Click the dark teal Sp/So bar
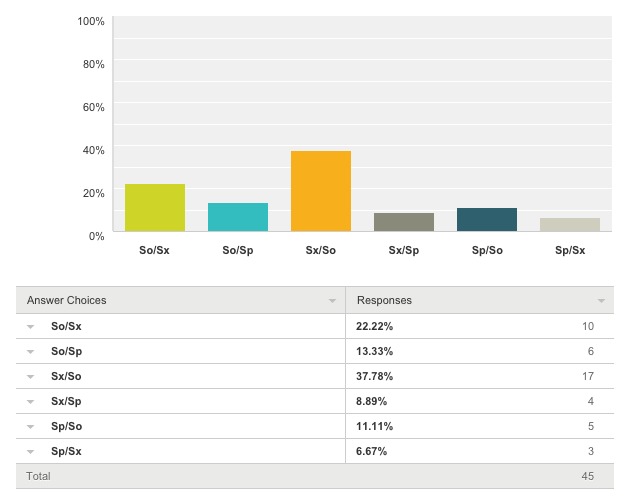Viewport: 627px width, 498px height. click(x=487, y=220)
